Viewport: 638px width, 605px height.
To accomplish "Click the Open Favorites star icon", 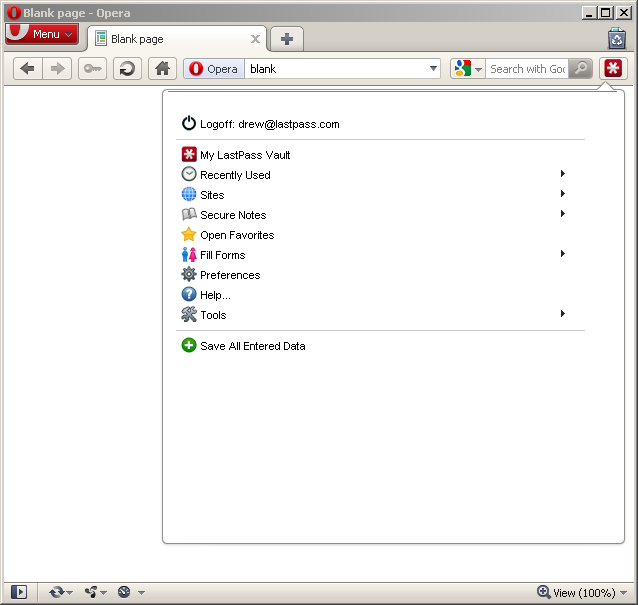I will (189, 234).
